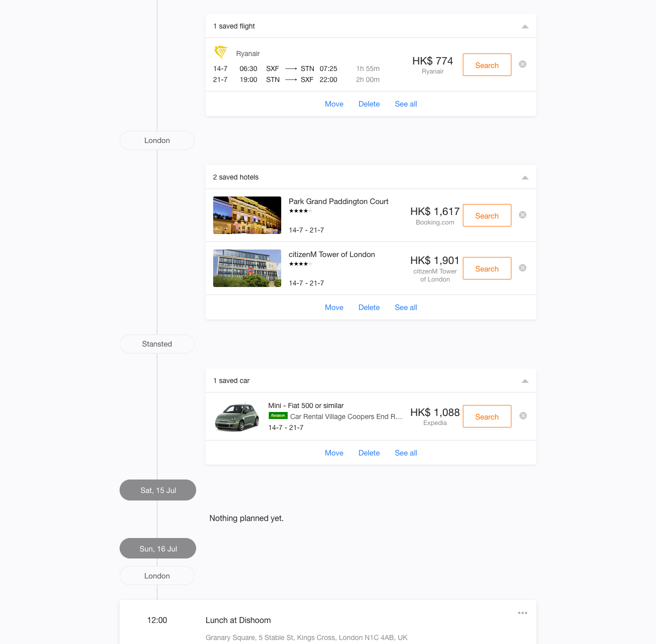
Task: Move the saved hotels
Action: 334,307
